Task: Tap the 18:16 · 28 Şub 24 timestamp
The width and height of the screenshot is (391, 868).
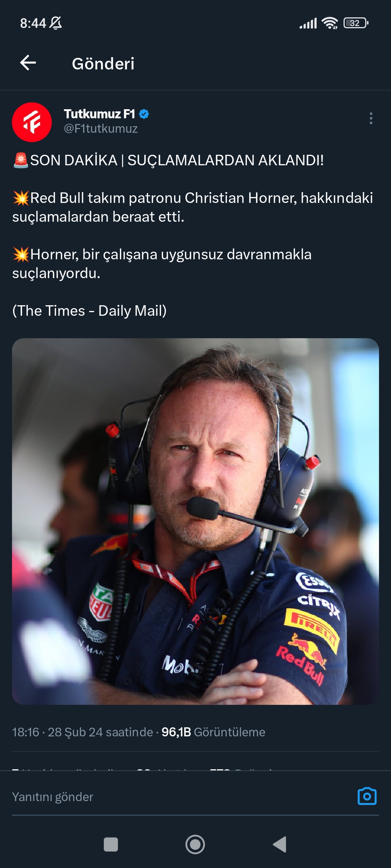Action: coord(83,732)
